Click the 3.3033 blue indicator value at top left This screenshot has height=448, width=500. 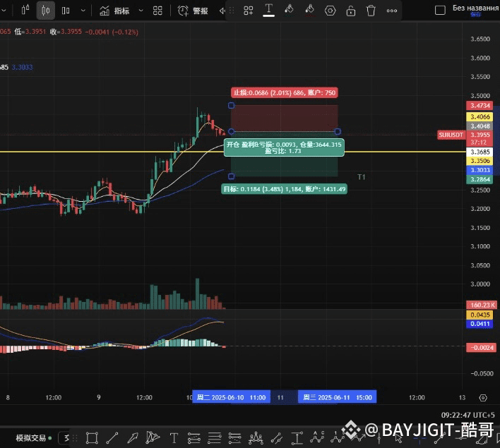point(22,67)
